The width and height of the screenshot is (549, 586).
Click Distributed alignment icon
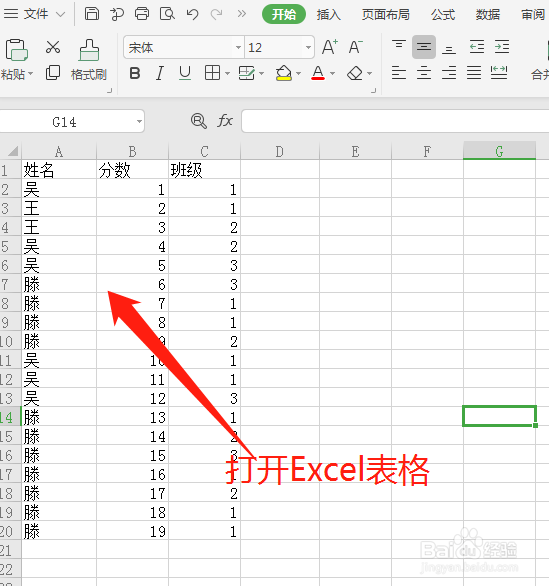(499, 73)
